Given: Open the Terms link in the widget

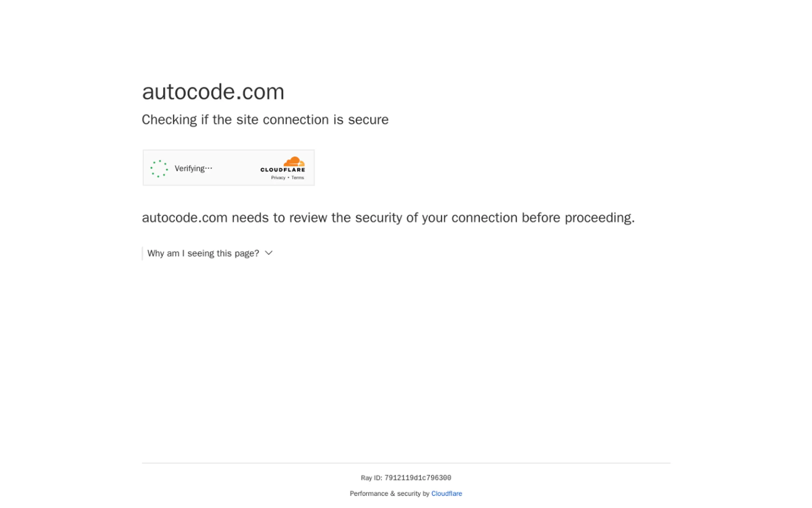Looking at the screenshot, I should tap(297, 178).
